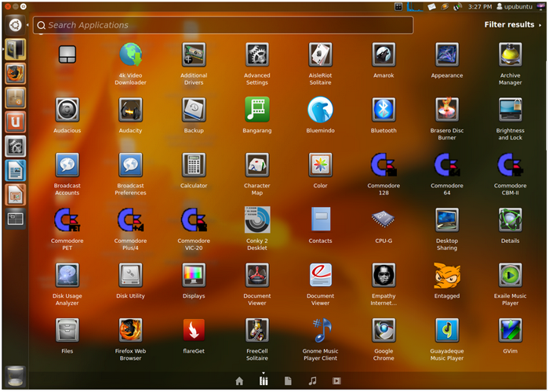Open Bluemindo app
Image resolution: width=549 pixels, height=392 pixels.
tap(320, 110)
